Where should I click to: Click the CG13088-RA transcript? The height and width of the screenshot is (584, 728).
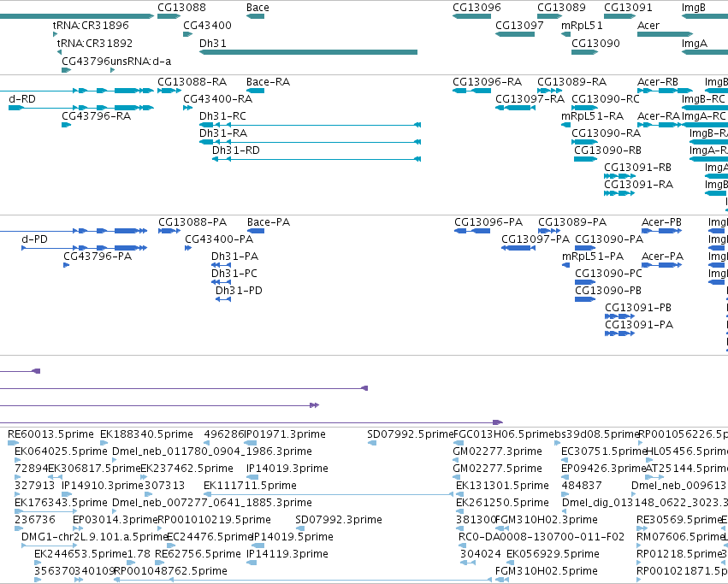[x=169, y=91]
